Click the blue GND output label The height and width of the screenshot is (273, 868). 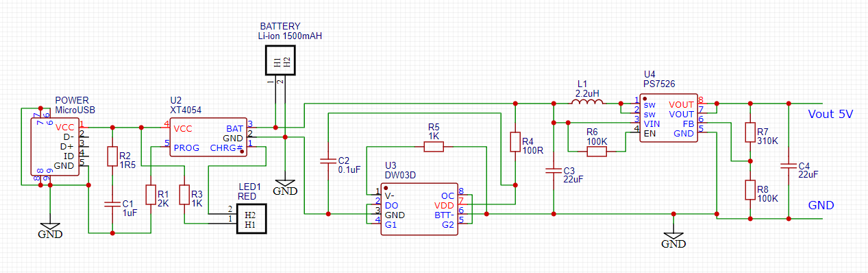point(821,205)
